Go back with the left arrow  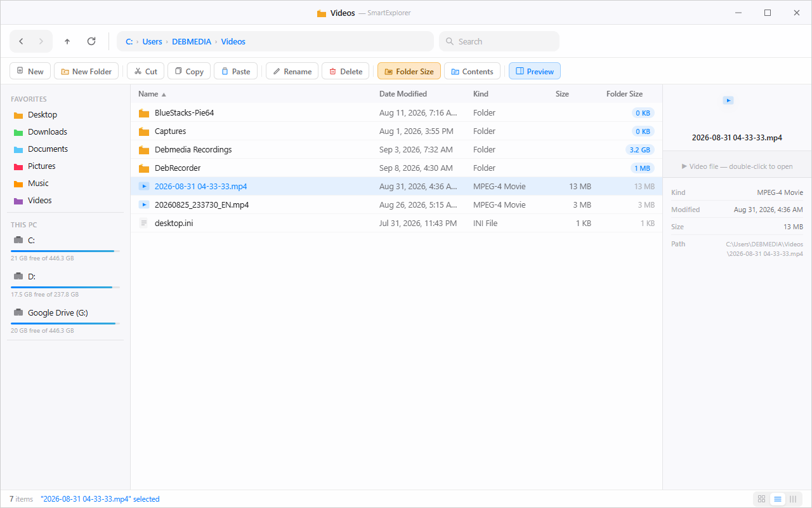(21, 41)
